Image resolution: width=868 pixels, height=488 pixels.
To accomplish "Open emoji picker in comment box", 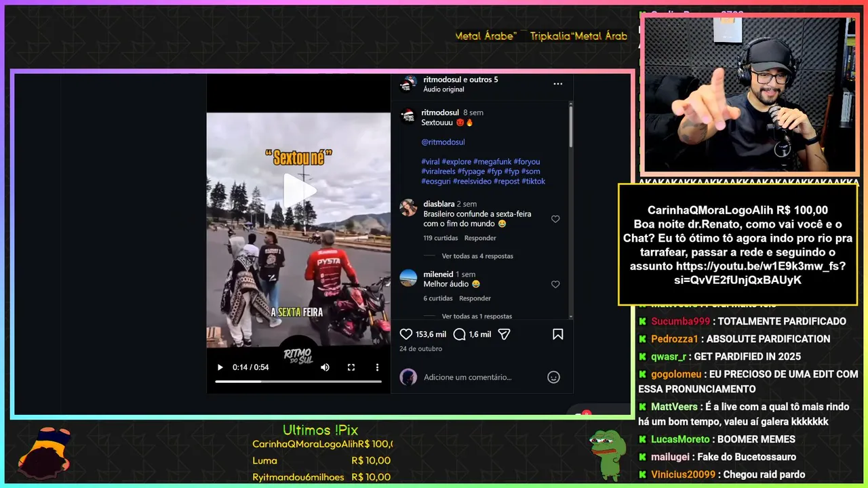I will 553,378.
